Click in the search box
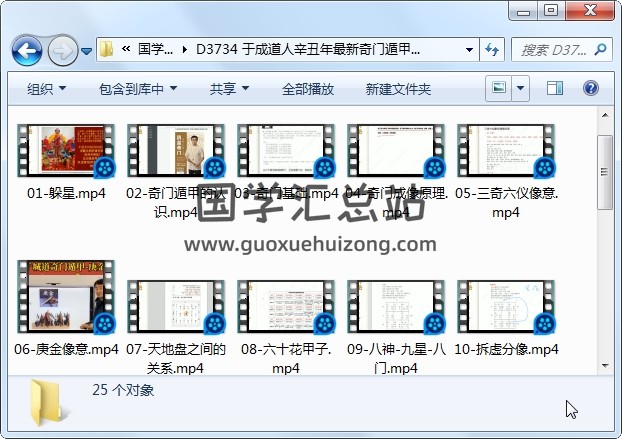 coord(560,49)
